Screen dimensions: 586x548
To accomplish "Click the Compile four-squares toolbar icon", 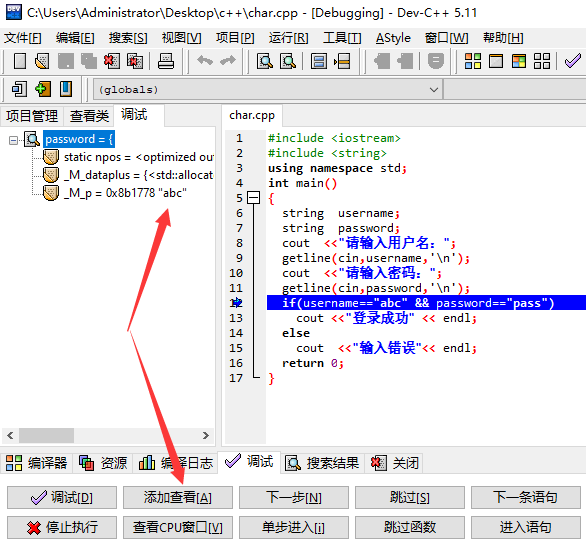I will 473,61.
